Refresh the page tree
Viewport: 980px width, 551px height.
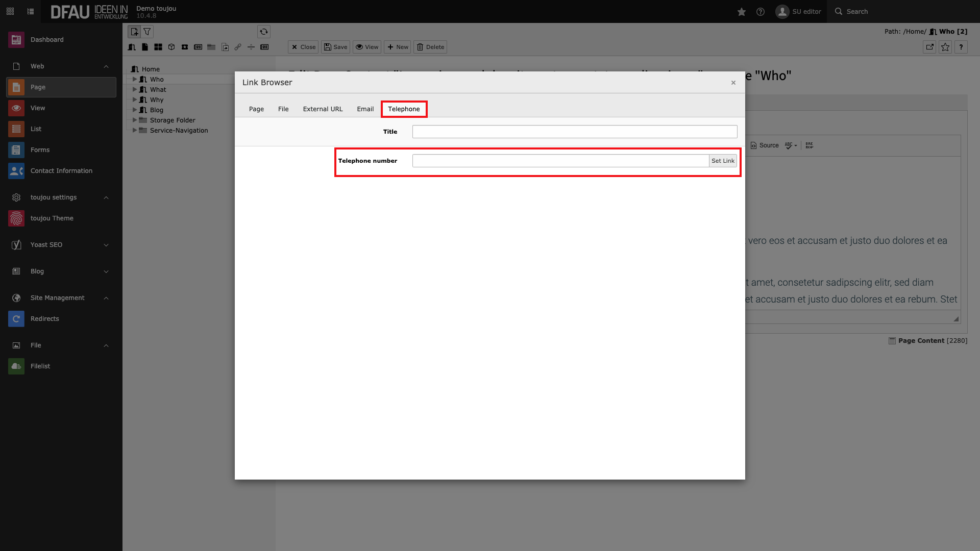coord(264,32)
